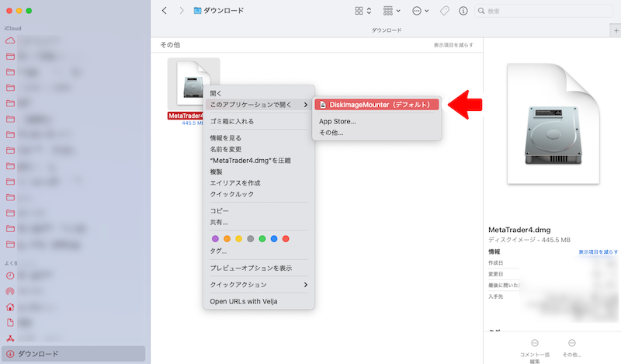Image resolution: width=621 pixels, height=364 pixels.
Task: Apply the orange tag color
Action: 227,239
